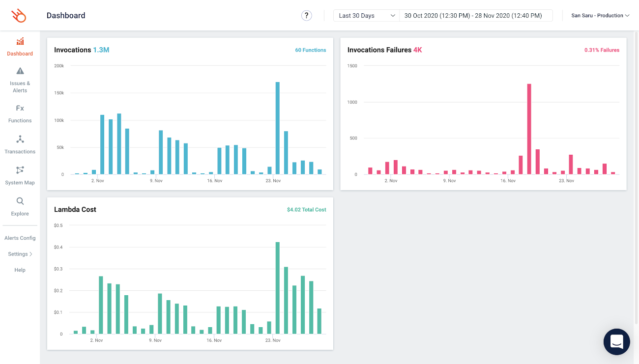Image resolution: width=639 pixels, height=364 pixels.
Task: Click the 150k axis label
Action: (x=59, y=93)
